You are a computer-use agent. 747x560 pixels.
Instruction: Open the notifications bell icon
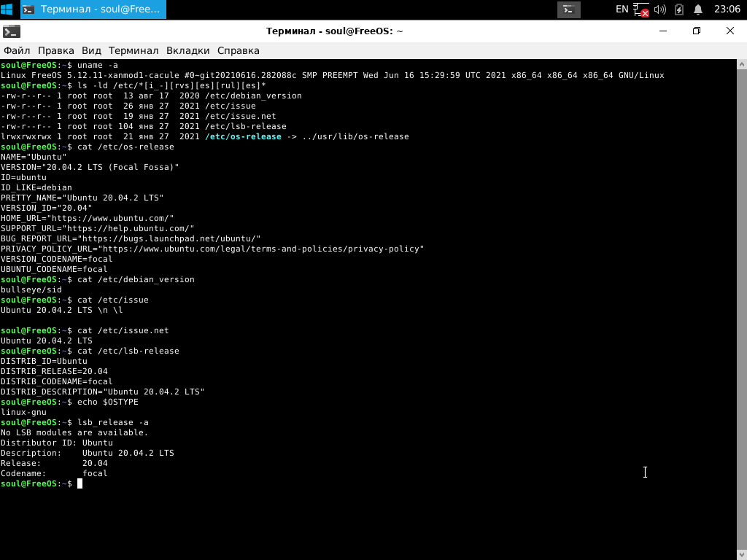coord(698,9)
